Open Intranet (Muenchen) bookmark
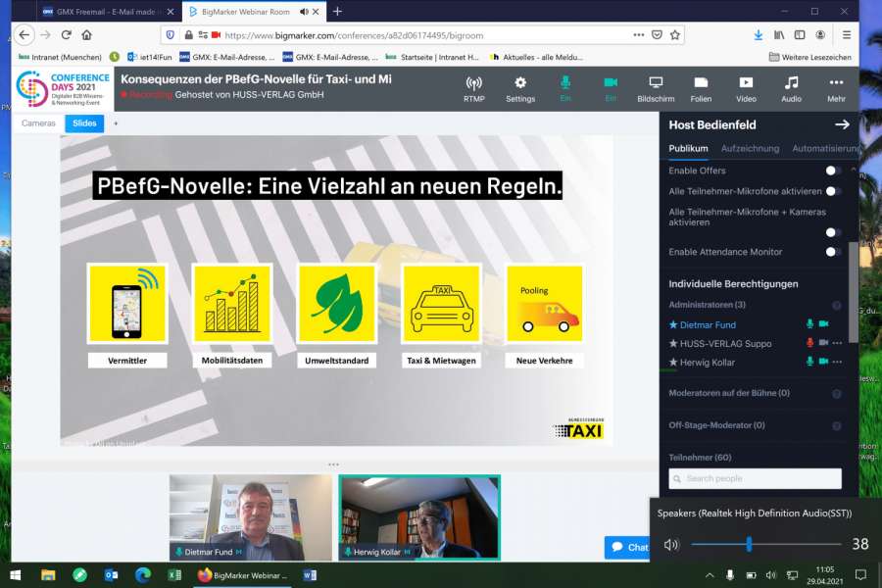The width and height of the screenshot is (882, 588). [x=60, y=57]
